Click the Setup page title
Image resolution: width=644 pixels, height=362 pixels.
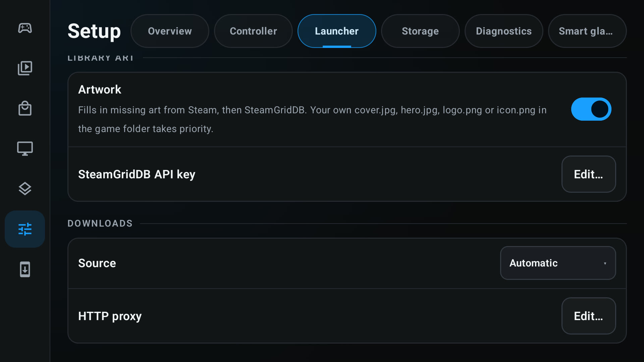(94, 31)
